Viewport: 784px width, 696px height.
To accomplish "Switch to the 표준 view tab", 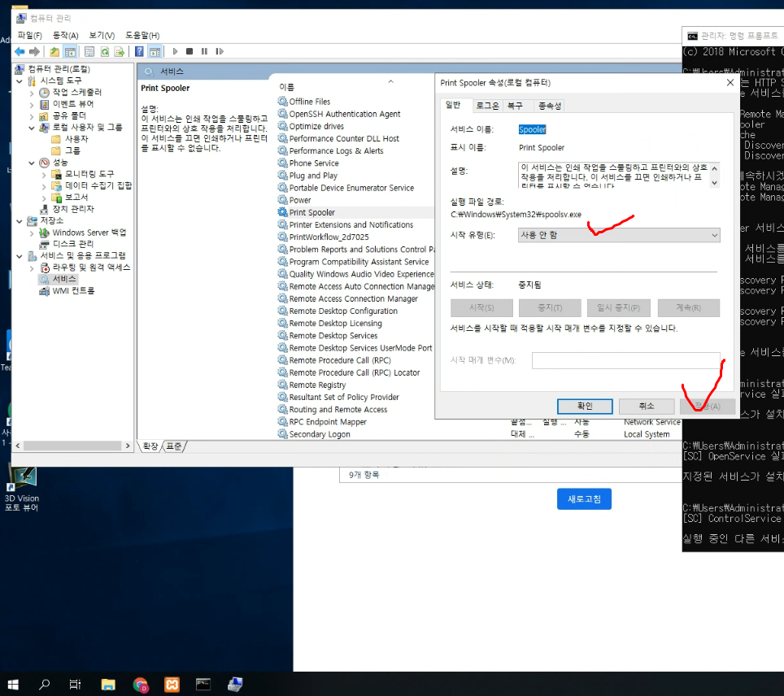I will click(x=174, y=446).
